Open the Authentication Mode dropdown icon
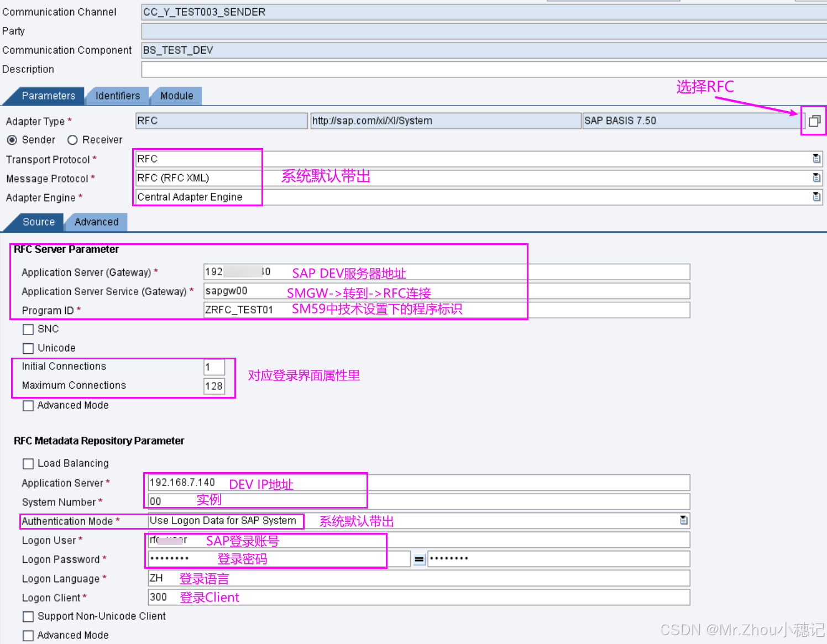This screenshot has width=827, height=644. [x=684, y=520]
